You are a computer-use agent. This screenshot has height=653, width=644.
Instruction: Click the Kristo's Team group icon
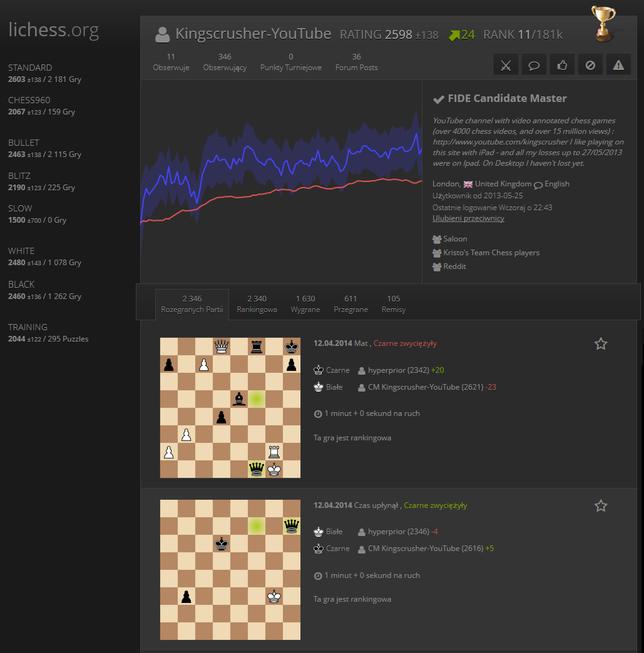pyautogui.click(x=437, y=253)
